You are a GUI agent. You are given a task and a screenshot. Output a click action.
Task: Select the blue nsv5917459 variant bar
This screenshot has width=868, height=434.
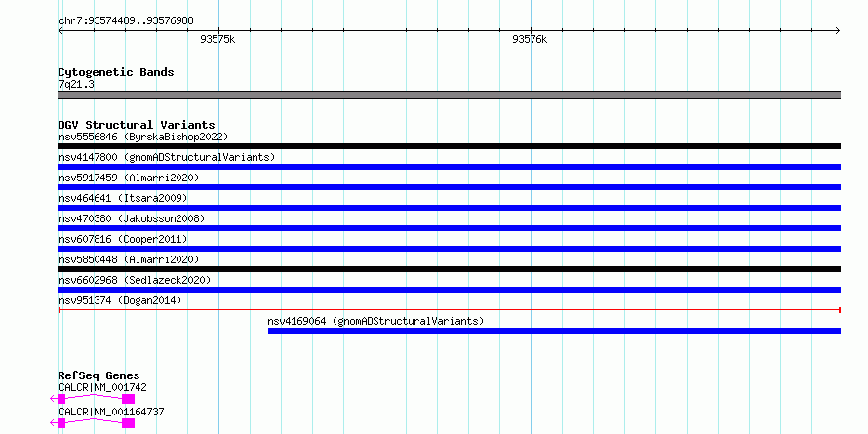pyautogui.click(x=449, y=187)
